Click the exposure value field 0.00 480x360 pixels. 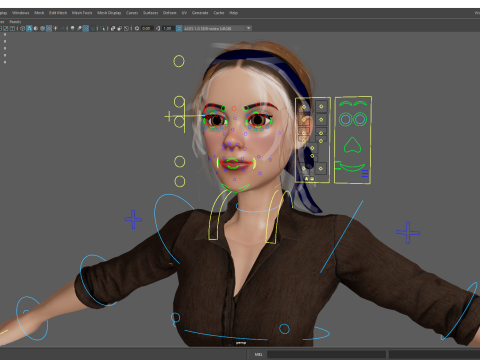[x=147, y=28]
